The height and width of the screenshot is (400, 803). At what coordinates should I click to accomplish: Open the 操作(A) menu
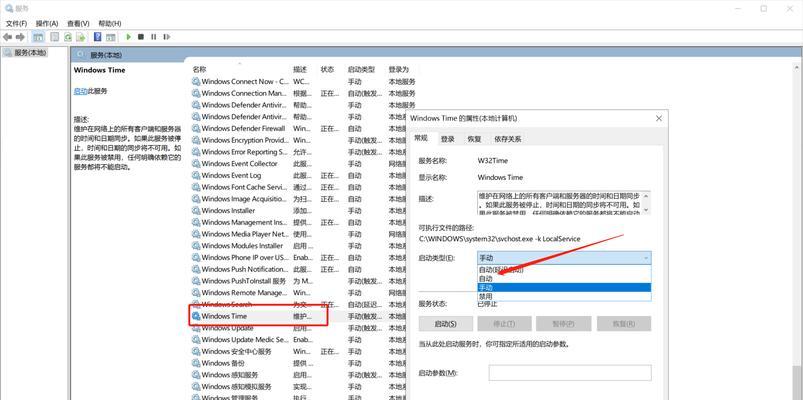click(x=47, y=24)
